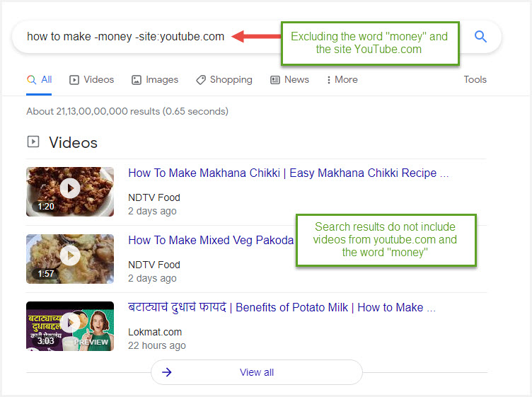Switch to the Videos tab

[x=91, y=80]
